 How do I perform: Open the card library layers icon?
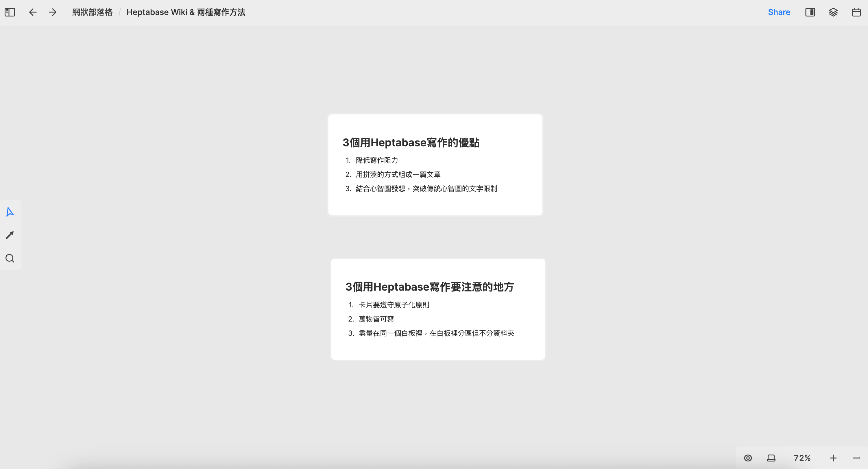coord(833,12)
